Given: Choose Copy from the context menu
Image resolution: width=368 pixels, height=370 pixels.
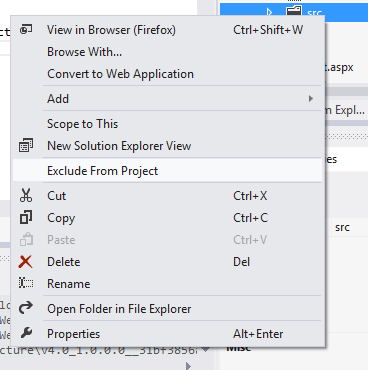Looking at the screenshot, I should tap(167, 218).
